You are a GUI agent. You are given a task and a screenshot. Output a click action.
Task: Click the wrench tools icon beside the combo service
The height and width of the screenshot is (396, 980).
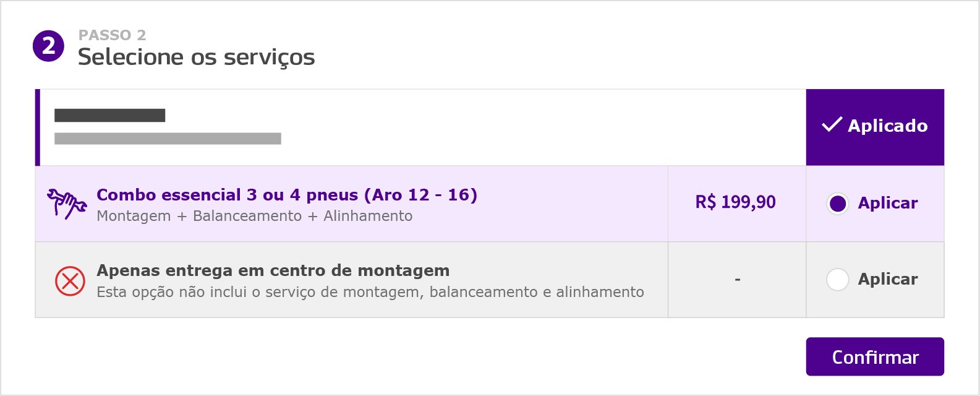point(67,204)
